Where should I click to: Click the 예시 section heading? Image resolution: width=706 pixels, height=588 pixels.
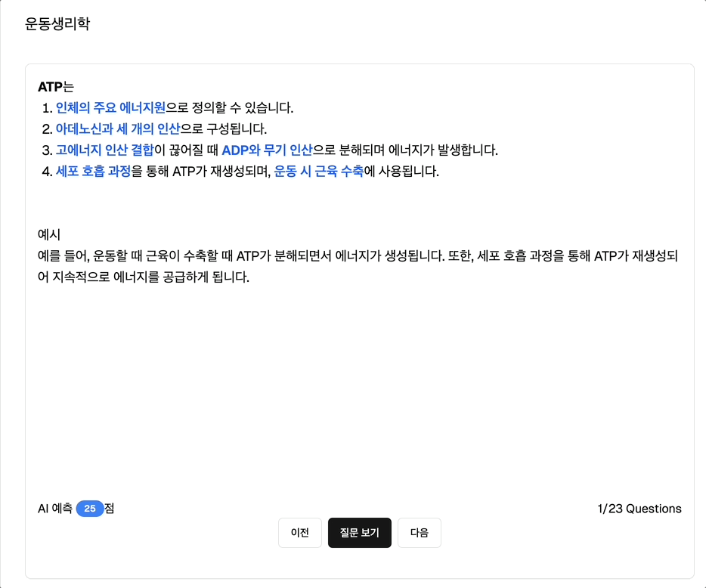49,234
